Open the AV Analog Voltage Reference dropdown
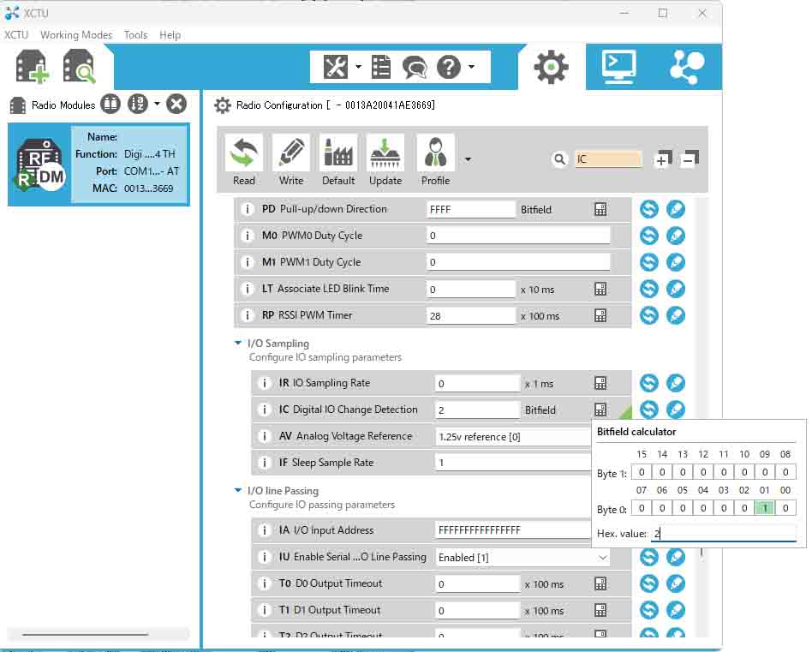Screen dimensions: 812x652 (x=512, y=437)
